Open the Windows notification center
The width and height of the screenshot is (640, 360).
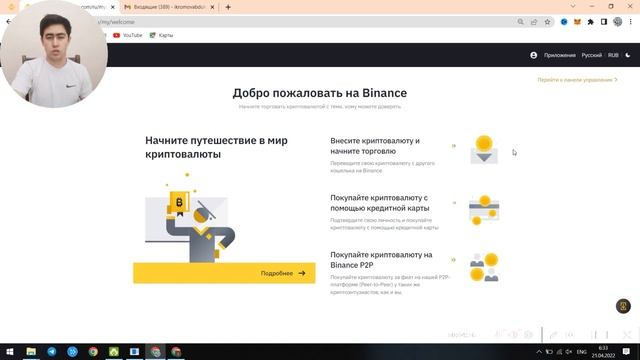pyautogui.click(x=626, y=352)
